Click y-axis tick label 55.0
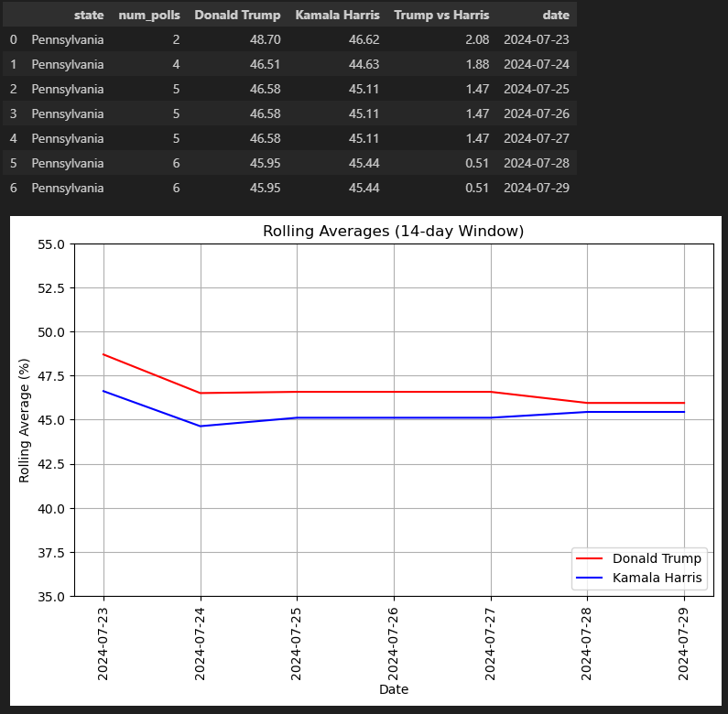Viewport: 728px width, 714px height. [x=51, y=244]
